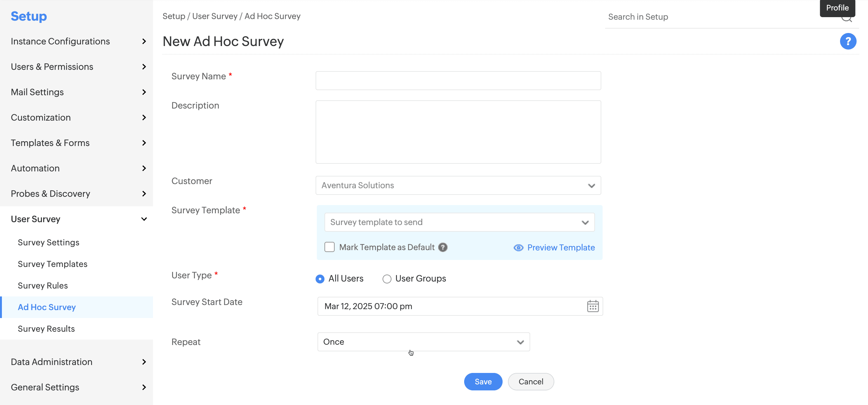Select the All Users radio option
This screenshot has width=868, height=405.
320,279
